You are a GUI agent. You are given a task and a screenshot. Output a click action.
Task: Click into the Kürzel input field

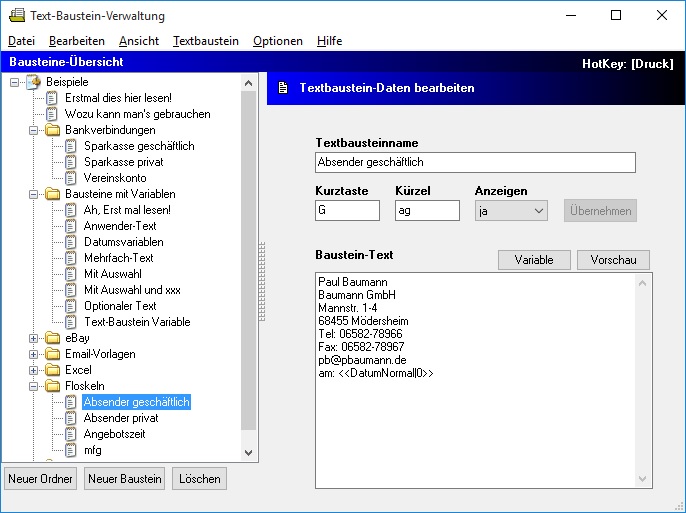pos(427,211)
